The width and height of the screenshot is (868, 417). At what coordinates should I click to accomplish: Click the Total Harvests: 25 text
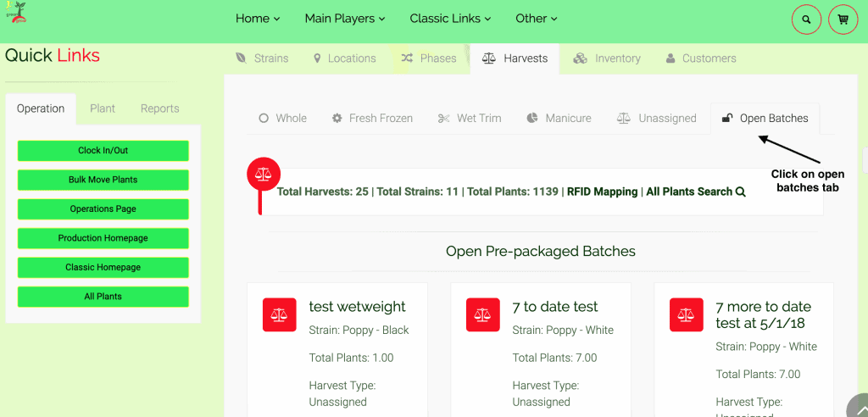point(323,192)
